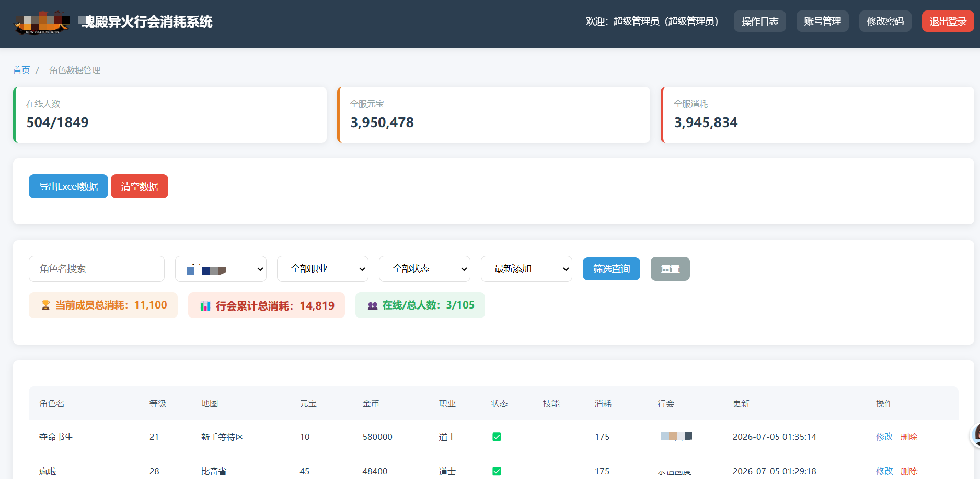Click the timestamp 2026-07-05 01:35:14
The width and height of the screenshot is (980, 479).
coord(775,437)
